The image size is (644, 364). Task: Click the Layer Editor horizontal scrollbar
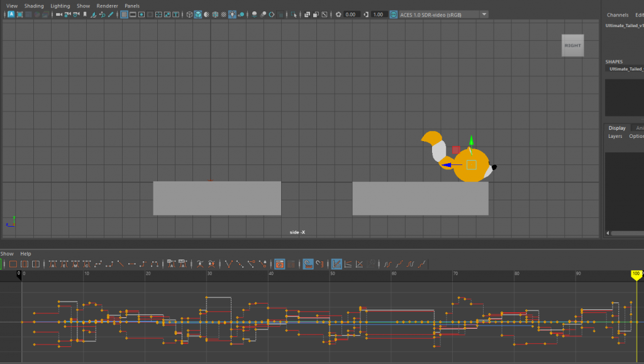(627, 233)
